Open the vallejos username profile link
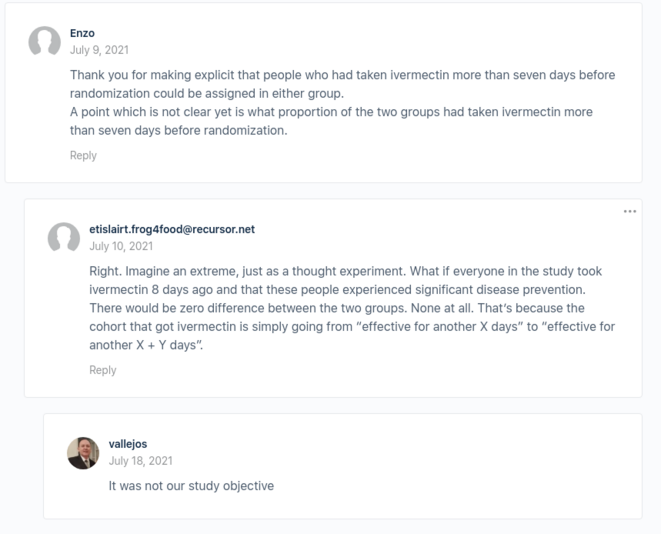The height and width of the screenshot is (534, 661). click(x=128, y=444)
